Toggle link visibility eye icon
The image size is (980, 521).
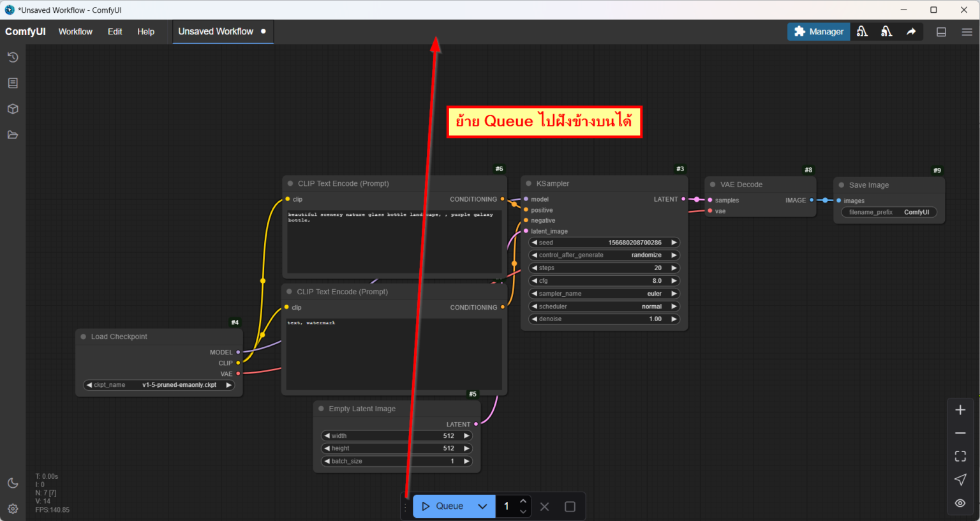(960, 503)
